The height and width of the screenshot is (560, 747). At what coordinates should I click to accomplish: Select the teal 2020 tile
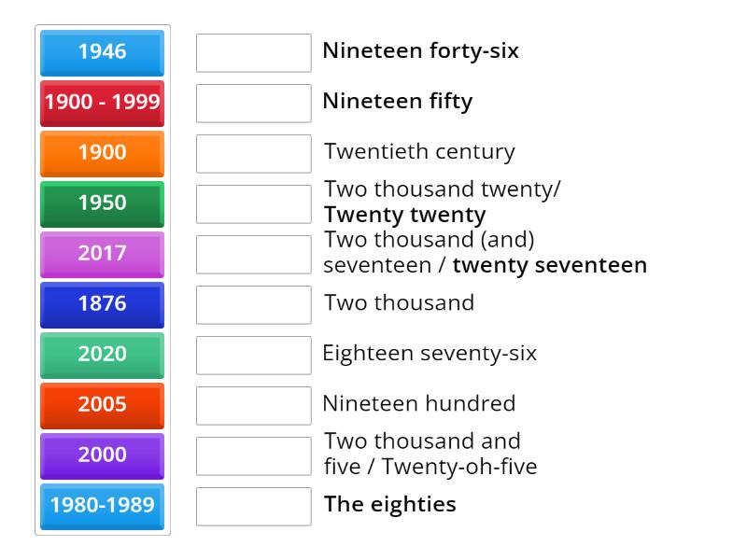pyautogui.click(x=102, y=355)
